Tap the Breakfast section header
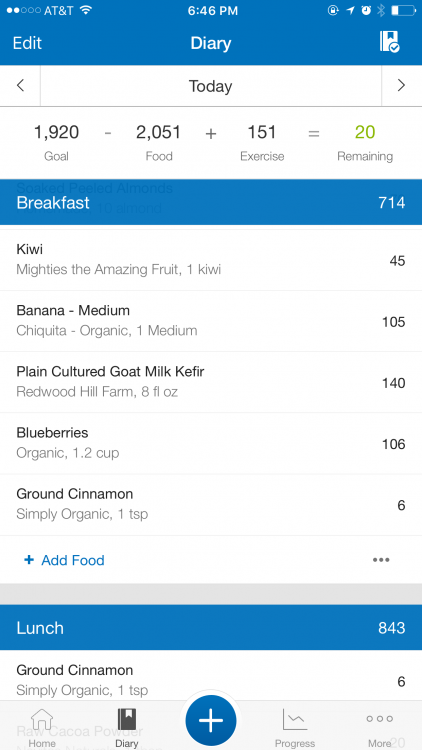This screenshot has width=422, height=750. pos(211,202)
